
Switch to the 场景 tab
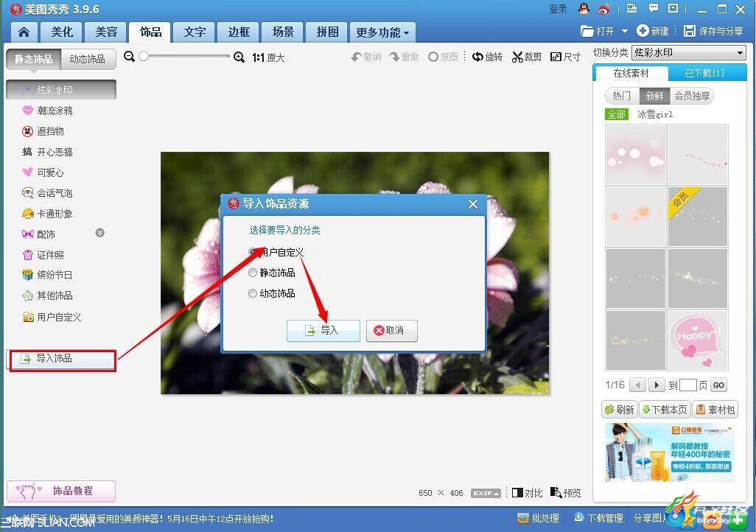[283, 32]
